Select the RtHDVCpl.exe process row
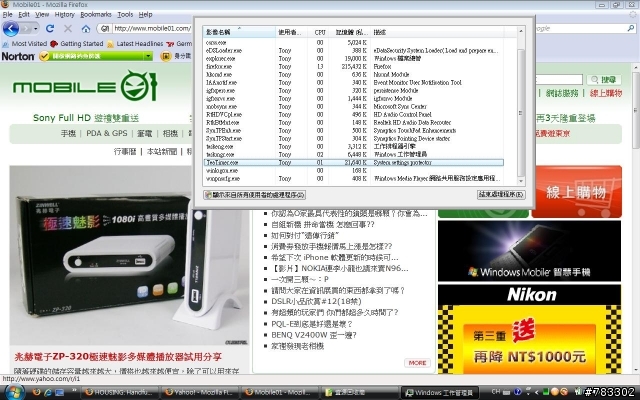Screen dimensions: 640x400 (x=353, y=115)
